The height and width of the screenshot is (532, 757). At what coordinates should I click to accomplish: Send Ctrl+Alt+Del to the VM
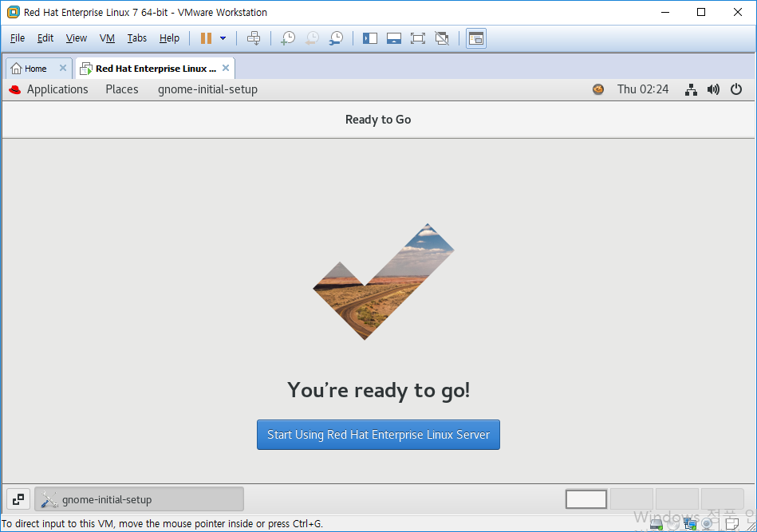click(x=254, y=38)
